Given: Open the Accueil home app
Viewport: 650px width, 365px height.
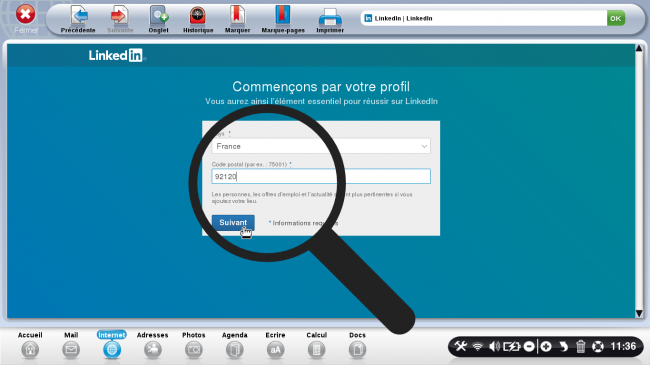Looking at the screenshot, I should (x=30, y=350).
